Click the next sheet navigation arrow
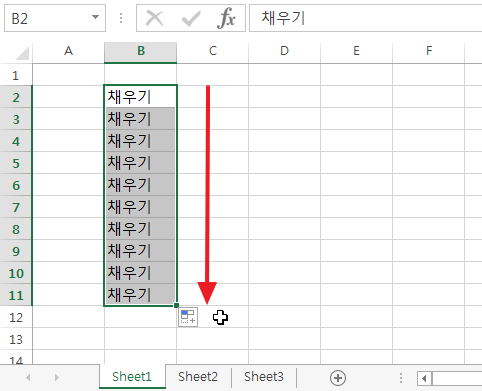 [x=57, y=378]
